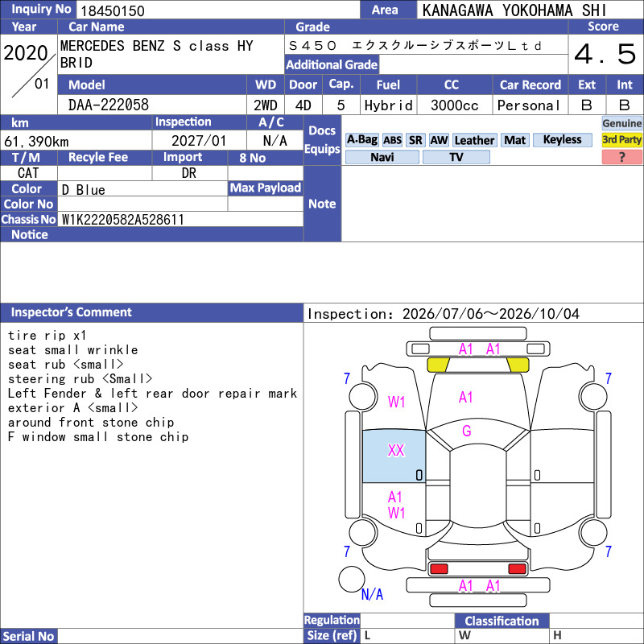Select the TV equipment badge

pos(456,157)
